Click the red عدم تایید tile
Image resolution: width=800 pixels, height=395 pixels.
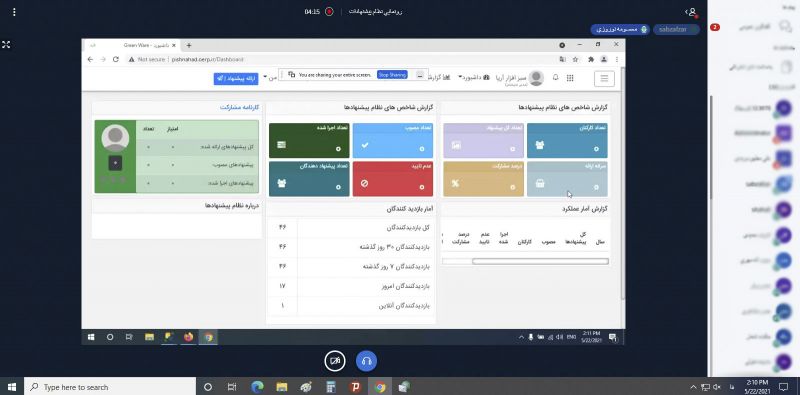tap(392, 179)
